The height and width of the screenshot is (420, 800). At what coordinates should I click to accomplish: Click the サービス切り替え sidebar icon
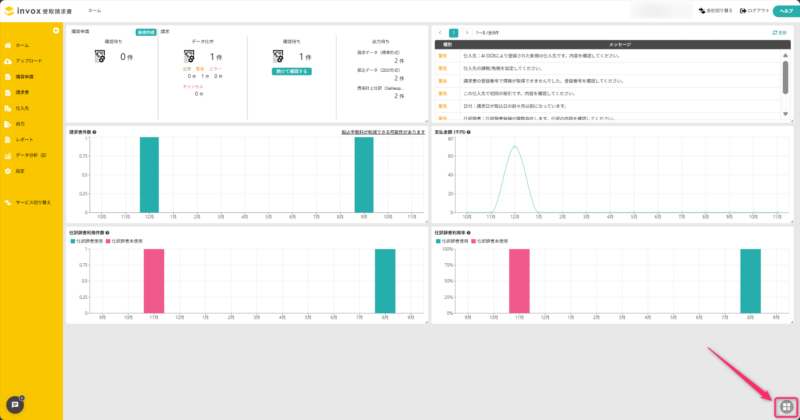pos(8,203)
